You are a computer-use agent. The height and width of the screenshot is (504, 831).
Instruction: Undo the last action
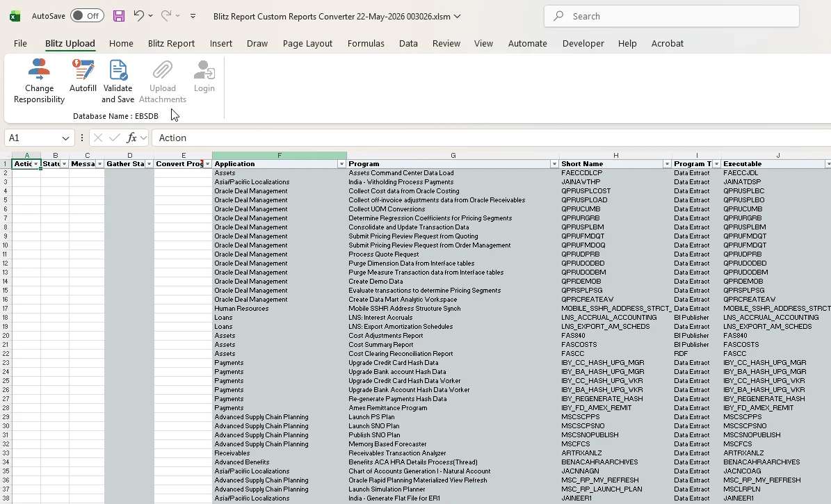pos(138,16)
